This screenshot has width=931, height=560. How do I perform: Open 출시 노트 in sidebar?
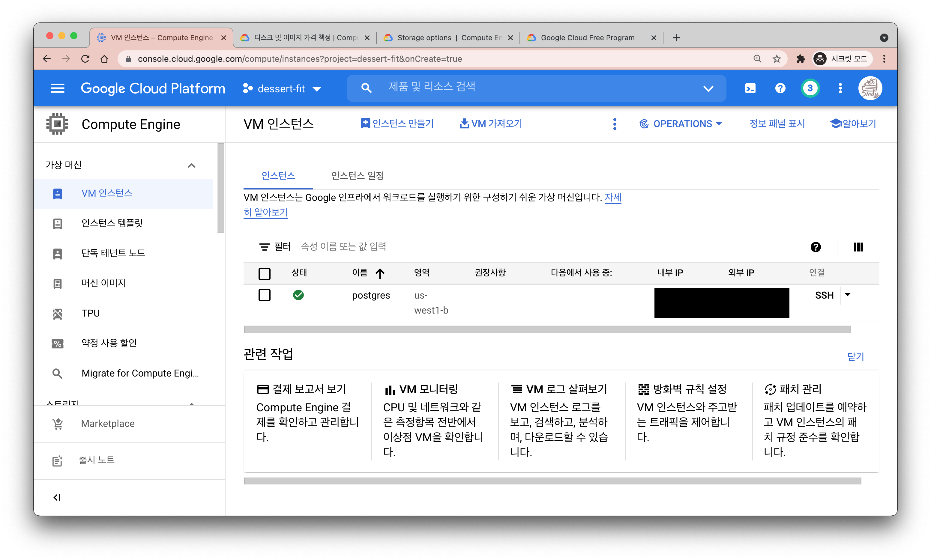[x=129, y=460]
